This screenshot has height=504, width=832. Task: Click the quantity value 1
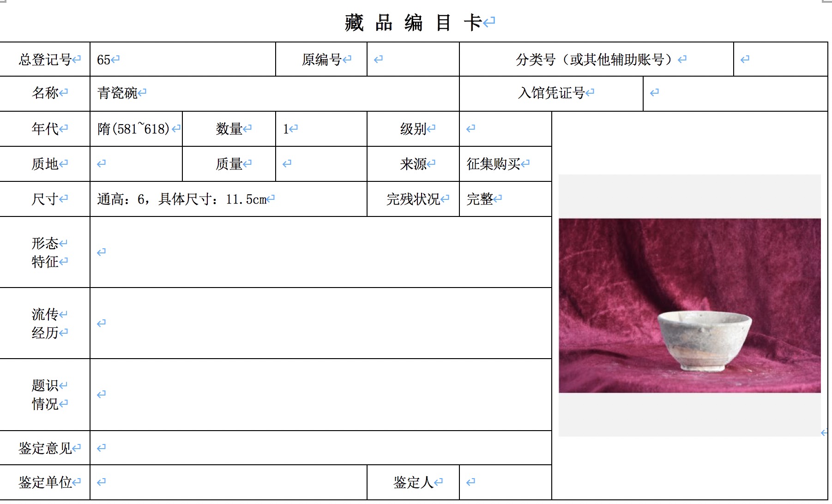pos(286,129)
